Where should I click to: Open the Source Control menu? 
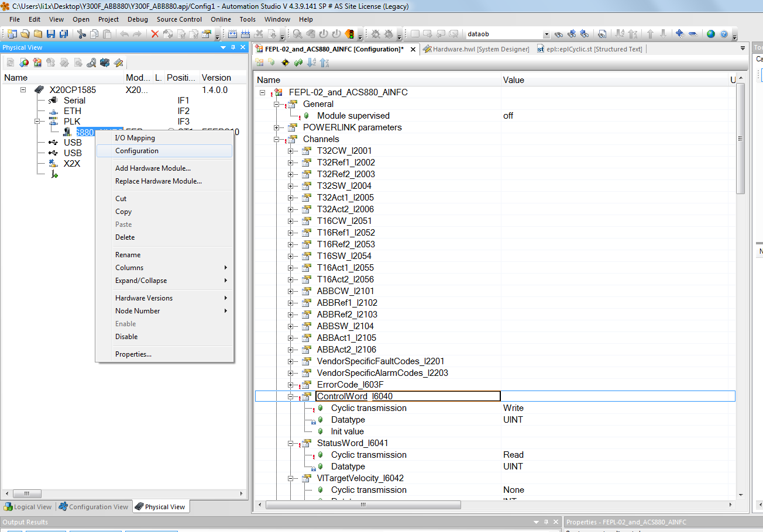pos(179,19)
